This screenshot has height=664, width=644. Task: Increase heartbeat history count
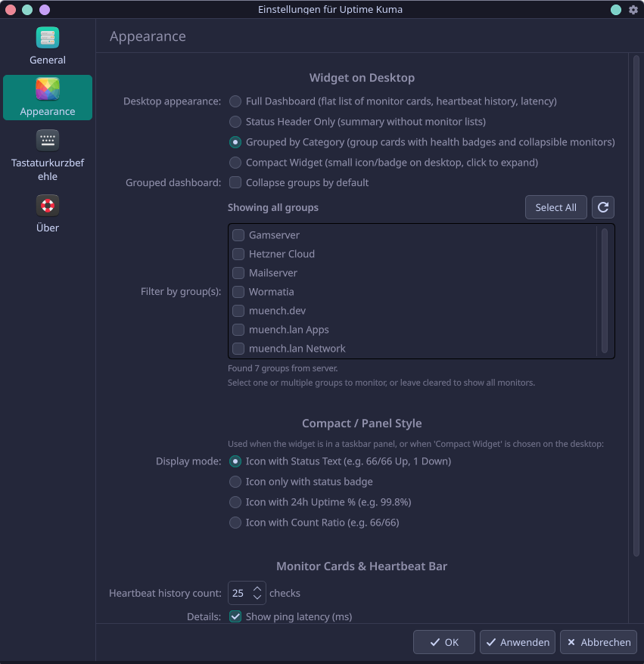tap(257, 588)
